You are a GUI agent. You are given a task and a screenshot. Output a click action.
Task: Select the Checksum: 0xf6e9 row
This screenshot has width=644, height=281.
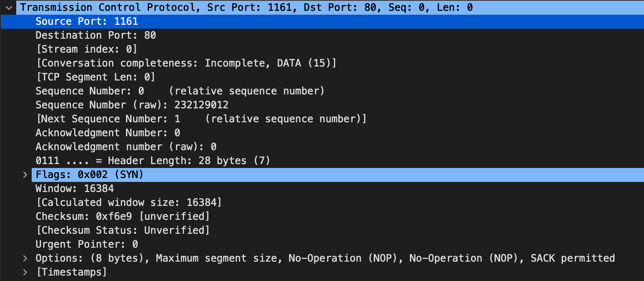322,216
